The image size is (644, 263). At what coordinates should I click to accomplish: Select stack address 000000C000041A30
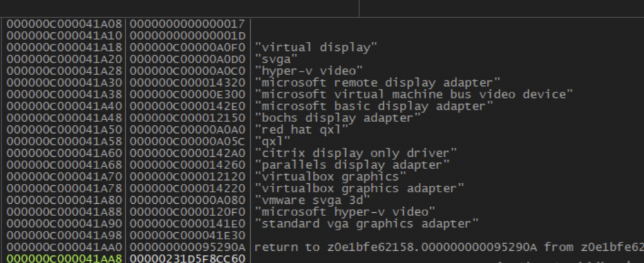point(64,83)
